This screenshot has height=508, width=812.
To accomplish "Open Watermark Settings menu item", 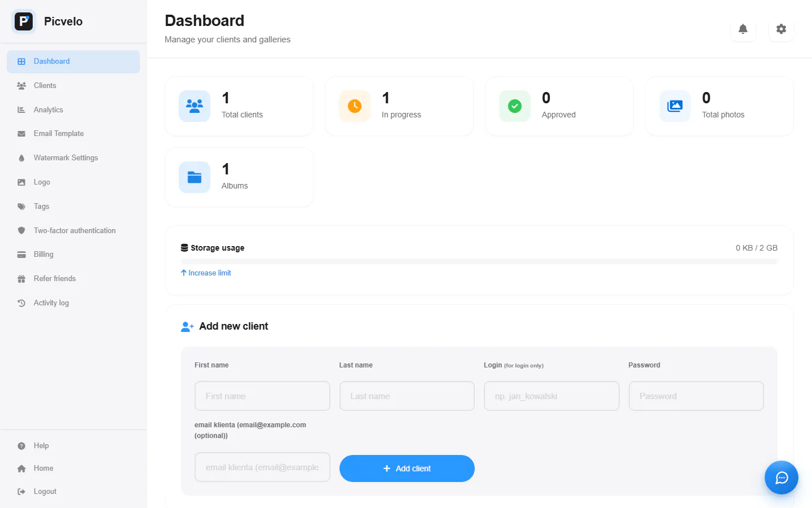I will click(73, 158).
